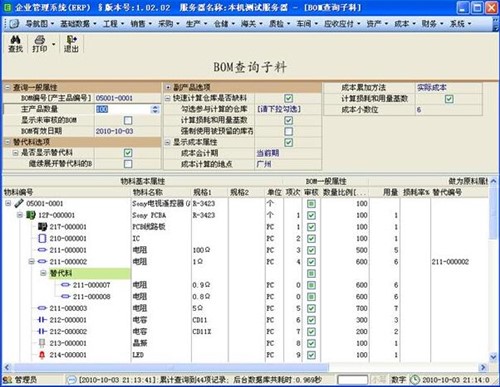Open the 工程 menu
Viewport: 500px width, 387px height.
[113, 24]
